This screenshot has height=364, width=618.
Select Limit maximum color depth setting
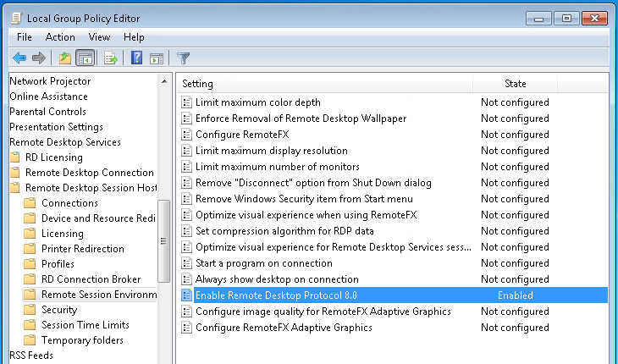[x=257, y=102]
